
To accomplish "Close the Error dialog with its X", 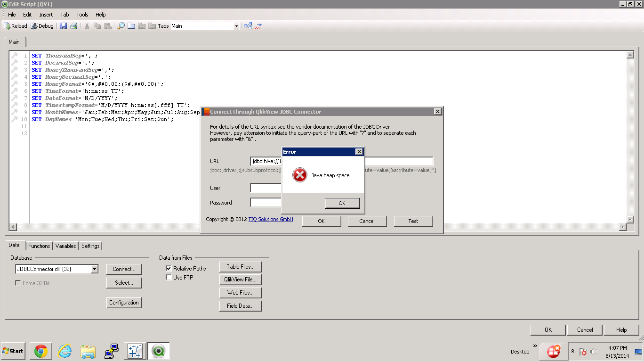I will tap(359, 152).
